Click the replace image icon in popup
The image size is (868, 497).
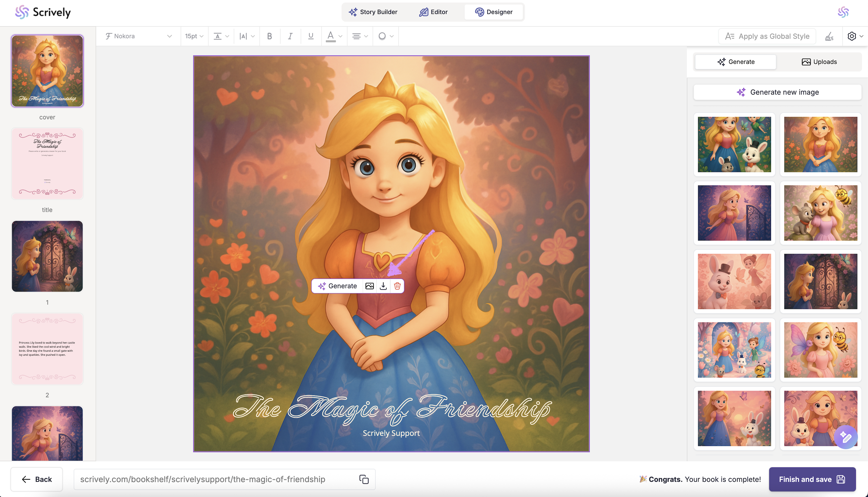[x=369, y=286]
